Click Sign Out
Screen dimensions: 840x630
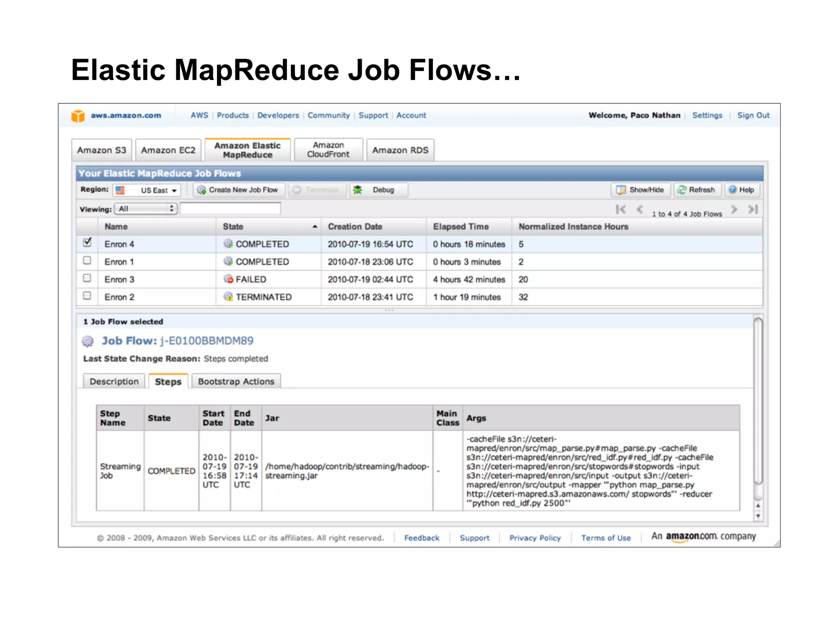[753, 115]
